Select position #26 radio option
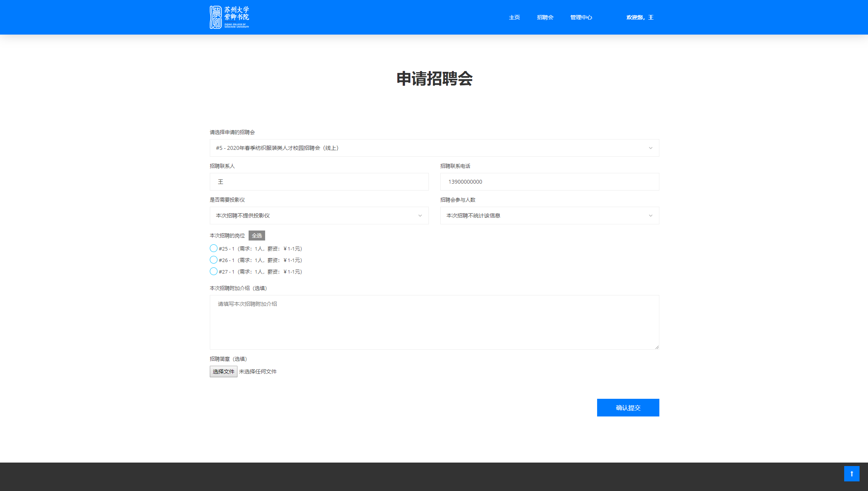868x491 pixels. (214, 260)
